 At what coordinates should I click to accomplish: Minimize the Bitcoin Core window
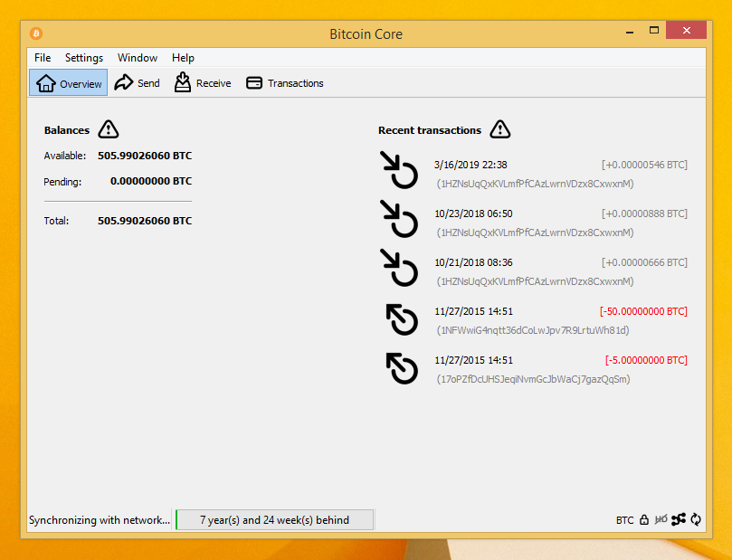[x=630, y=32]
